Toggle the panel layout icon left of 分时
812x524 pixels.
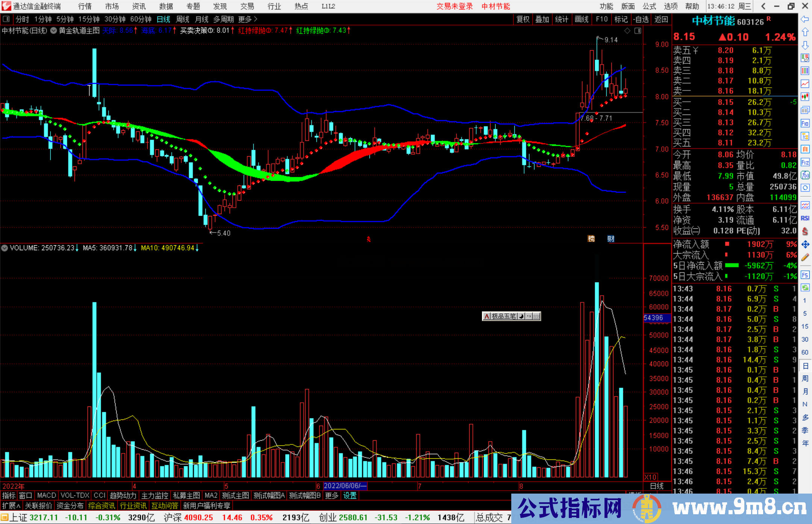(6, 19)
